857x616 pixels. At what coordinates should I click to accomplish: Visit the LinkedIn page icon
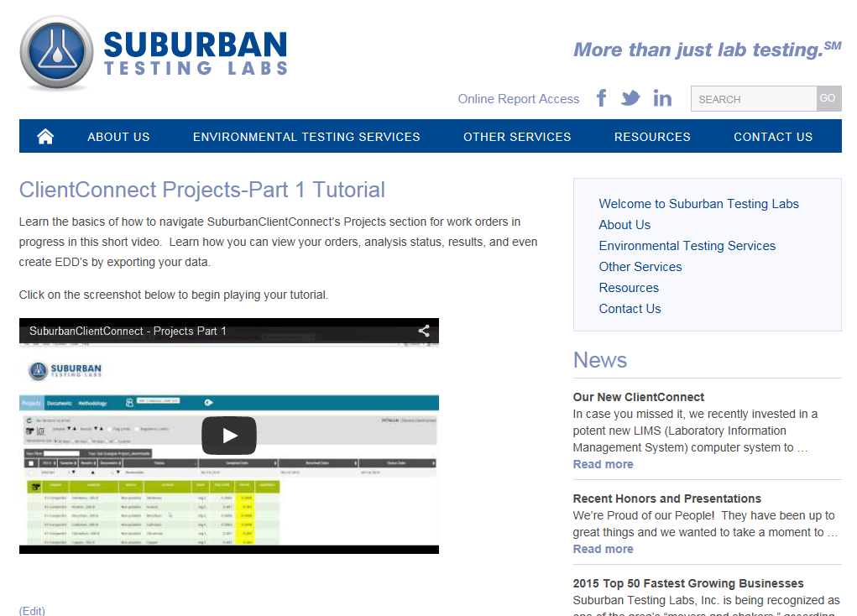[662, 97]
